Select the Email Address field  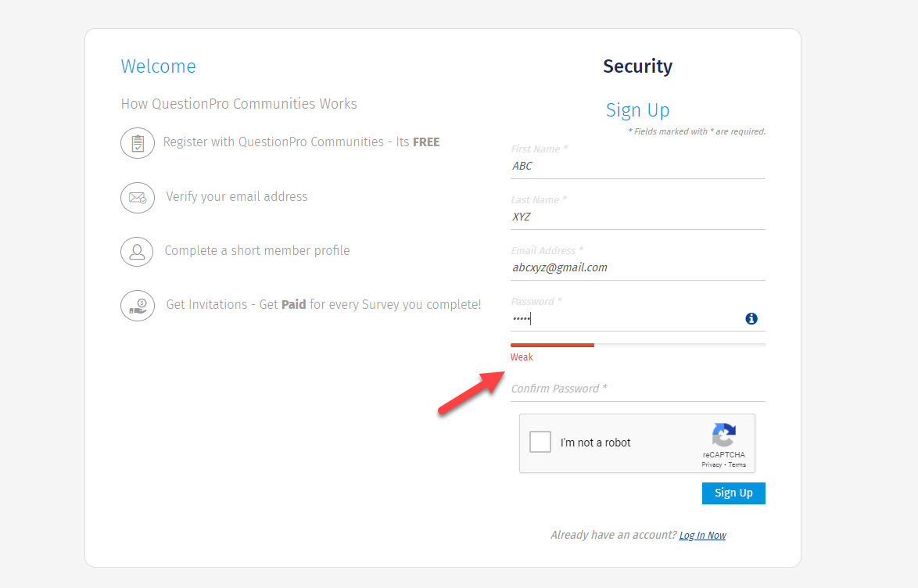pyautogui.click(x=637, y=267)
